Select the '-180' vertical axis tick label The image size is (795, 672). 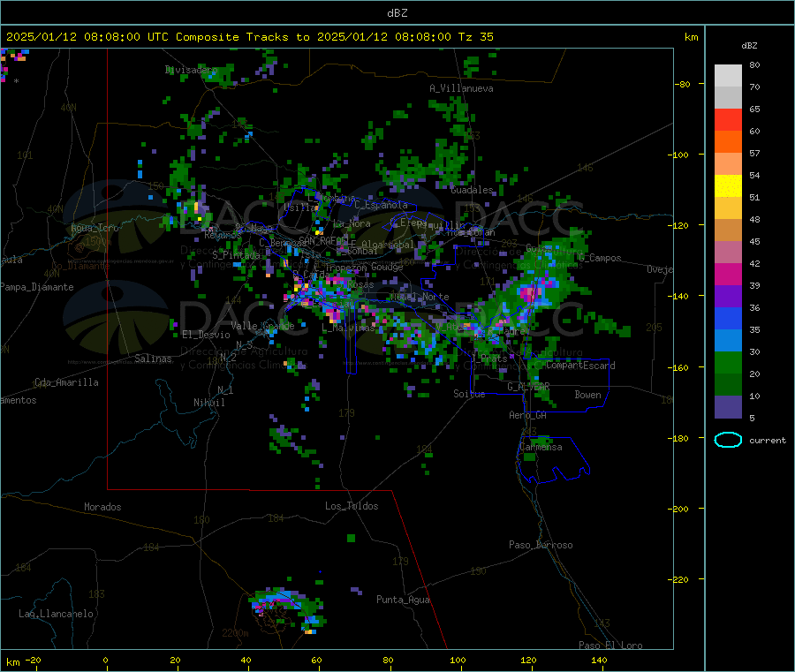point(678,438)
